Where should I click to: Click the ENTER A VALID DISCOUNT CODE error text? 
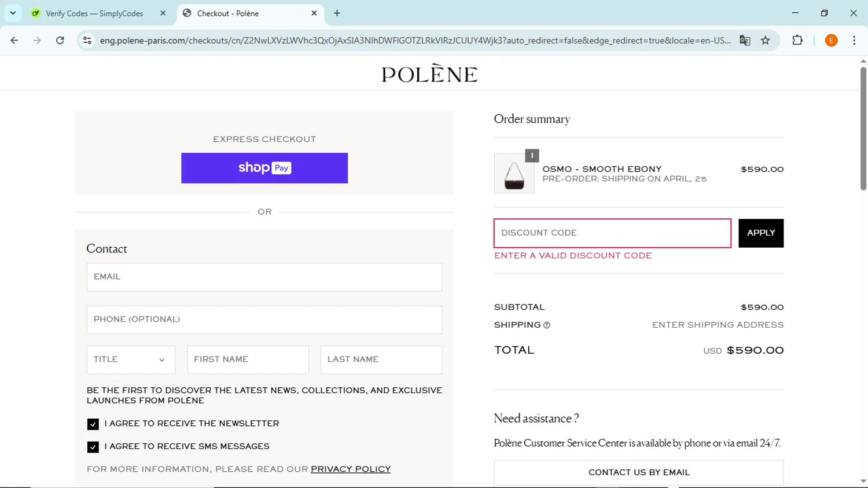[573, 255]
